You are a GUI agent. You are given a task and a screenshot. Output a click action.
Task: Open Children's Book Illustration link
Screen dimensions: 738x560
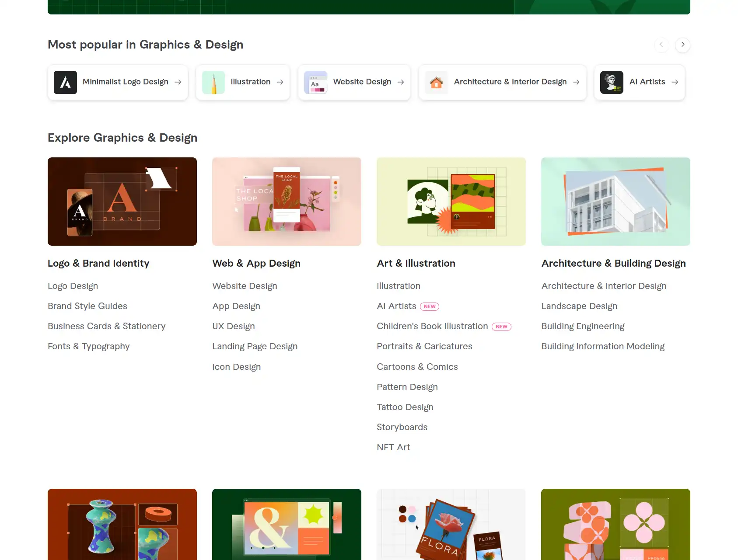pos(432,326)
